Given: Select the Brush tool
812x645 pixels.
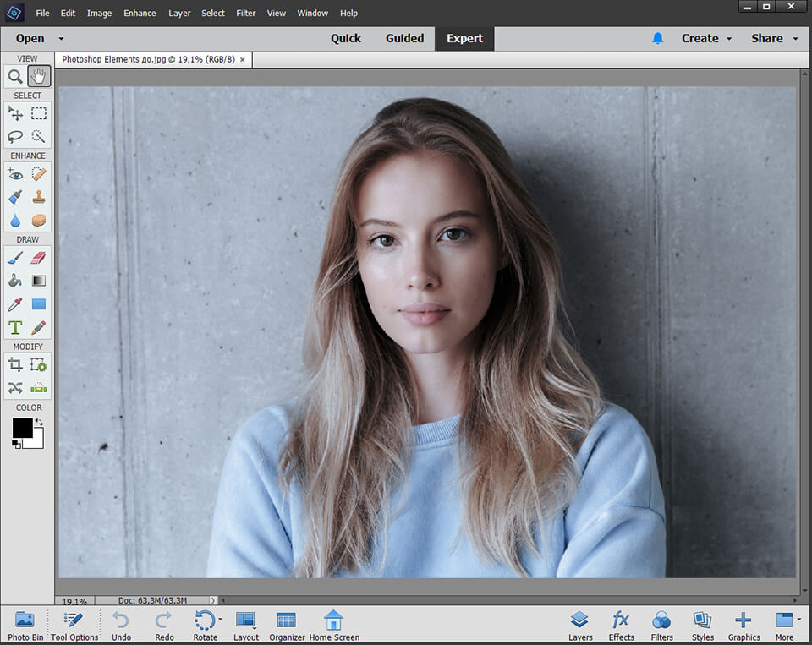Looking at the screenshot, I should [15, 257].
